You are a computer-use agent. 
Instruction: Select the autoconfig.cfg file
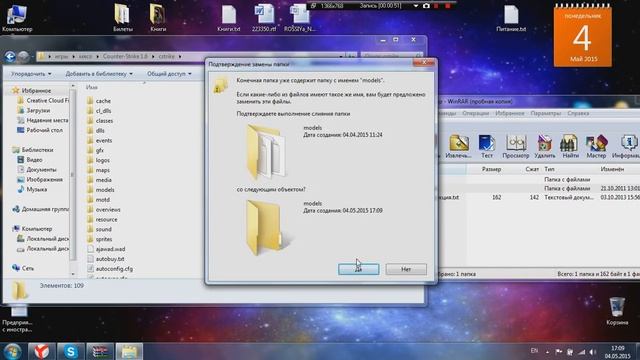click(110, 269)
